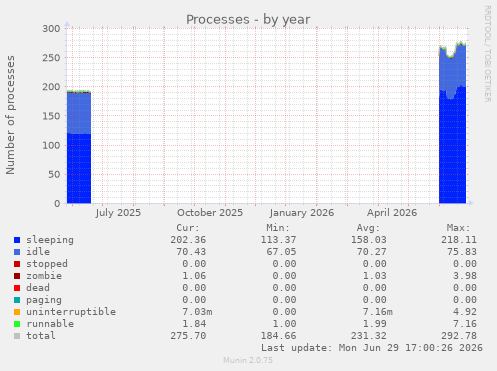The width and height of the screenshot is (497, 371).
Task: Click sleeping average value 158.03
Action: 369,240
